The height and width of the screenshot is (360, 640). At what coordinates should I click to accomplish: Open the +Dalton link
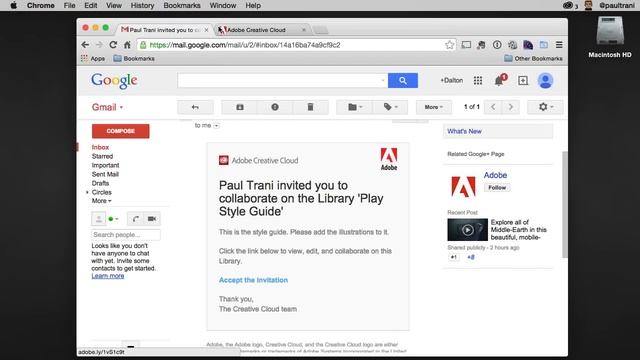(451, 80)
